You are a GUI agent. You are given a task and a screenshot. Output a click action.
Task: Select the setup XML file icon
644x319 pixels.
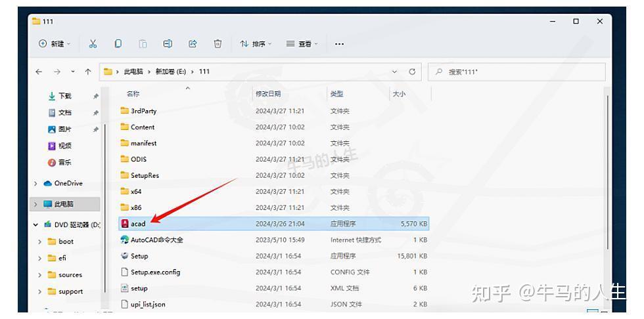click(x=125, y=288)
